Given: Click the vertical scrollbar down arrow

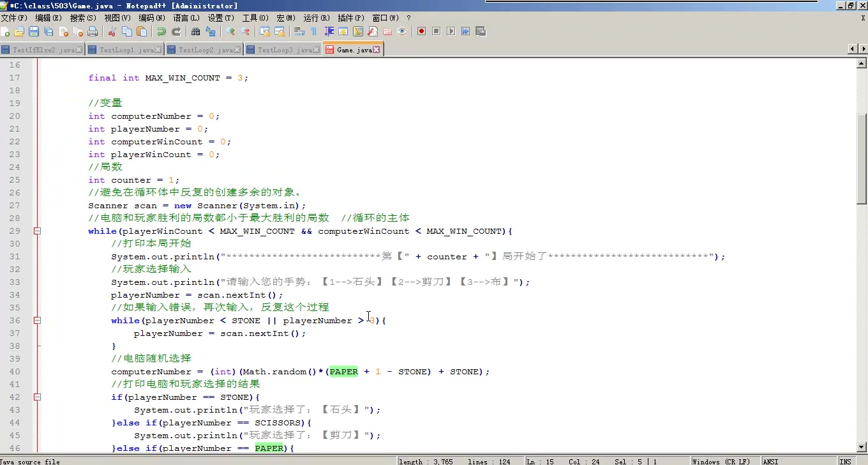Looking at the screenshot, I should click(862, 447).
